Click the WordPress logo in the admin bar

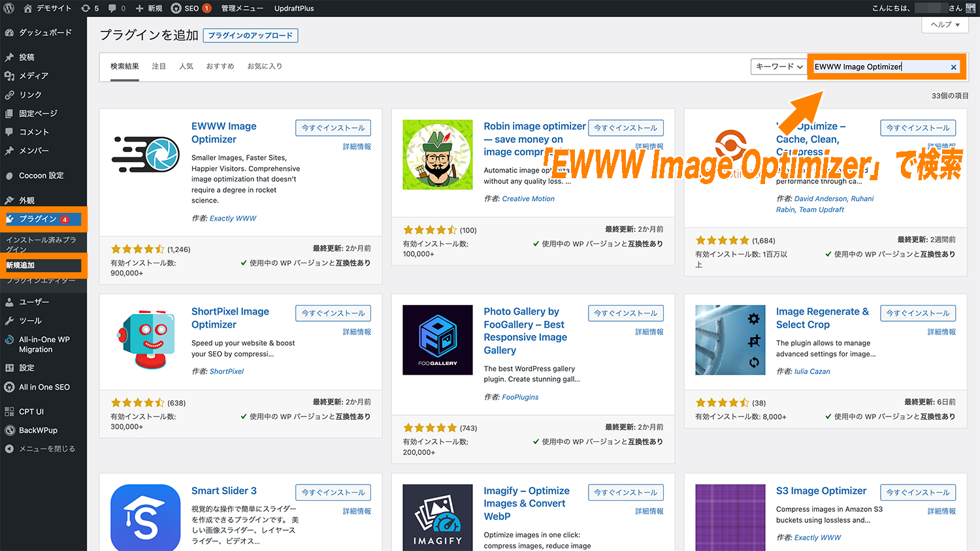pos(8,8)
